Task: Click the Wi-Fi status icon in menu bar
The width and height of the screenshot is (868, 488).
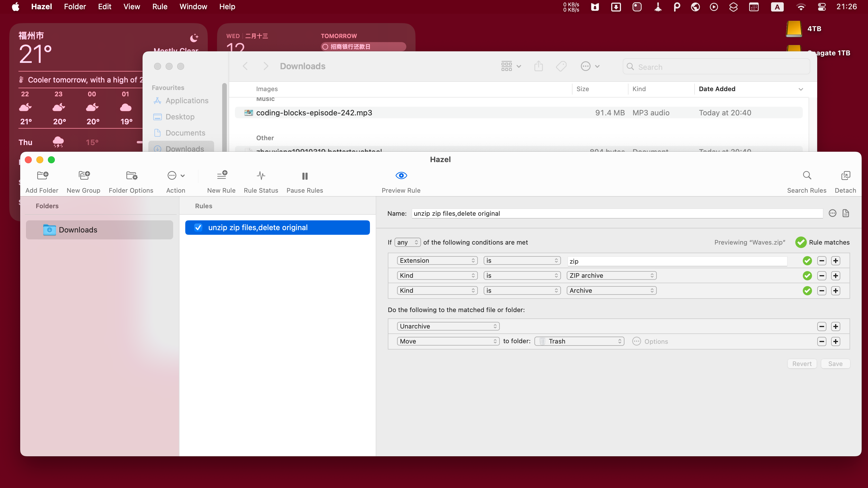Action: 801,7
